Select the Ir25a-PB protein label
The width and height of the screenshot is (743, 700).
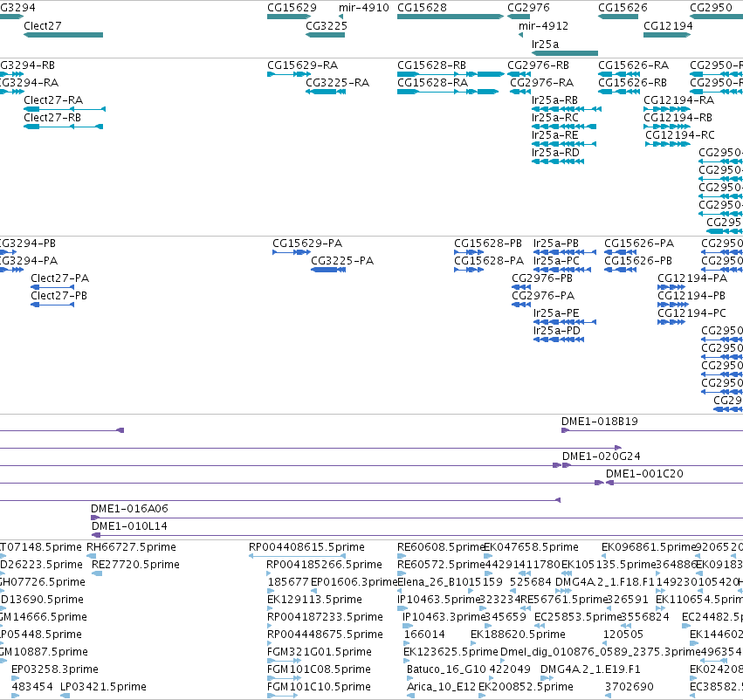tap(556, 244)
